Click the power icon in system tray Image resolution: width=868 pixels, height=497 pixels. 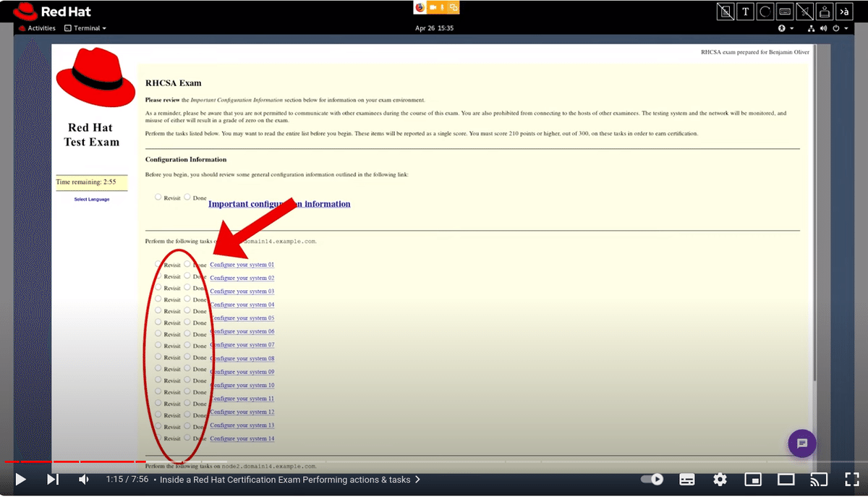click(836, 28)
